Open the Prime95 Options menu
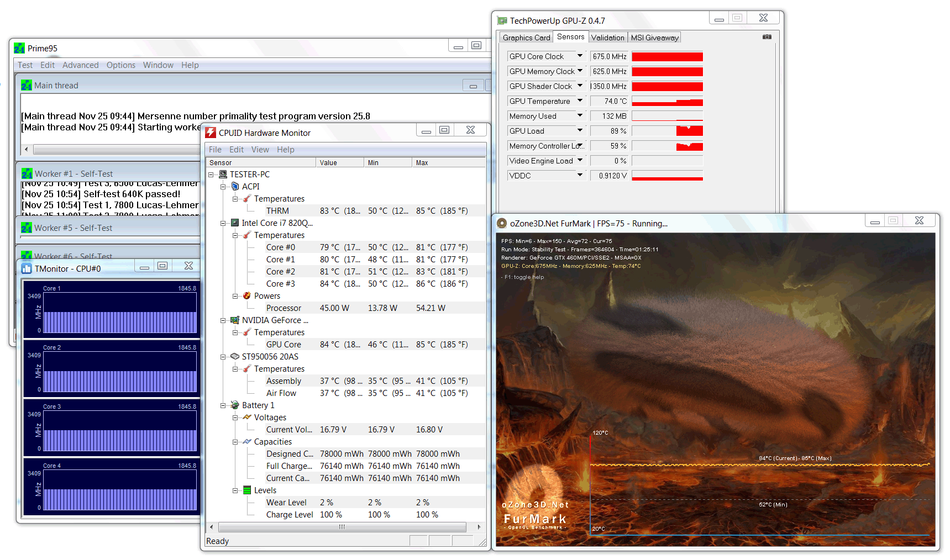Viewport: 950px width, 560px height. click(x=121, y=65)
